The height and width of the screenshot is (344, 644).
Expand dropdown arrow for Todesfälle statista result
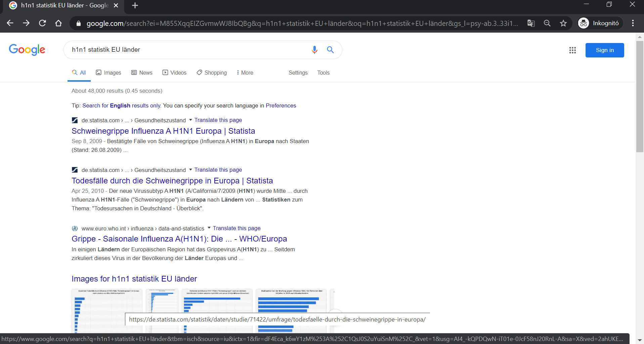click(190, 170)
